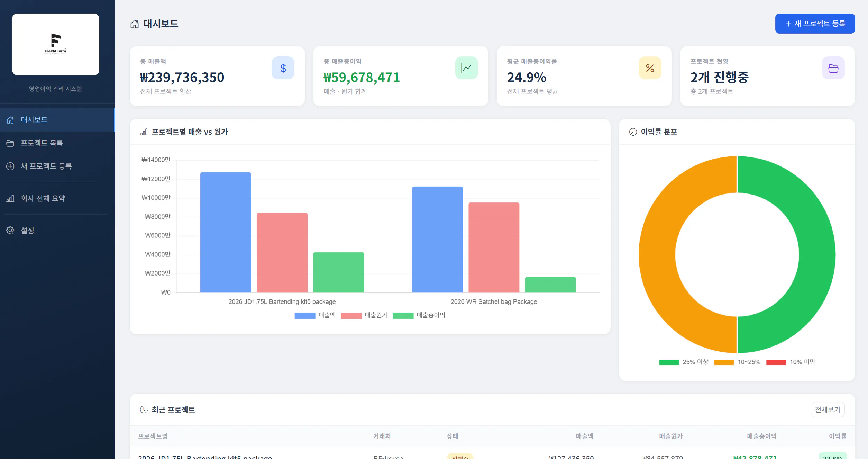This screenshot has width=868, height=459.
Task: Click the percent icon in average margin card
Action: 650,68
